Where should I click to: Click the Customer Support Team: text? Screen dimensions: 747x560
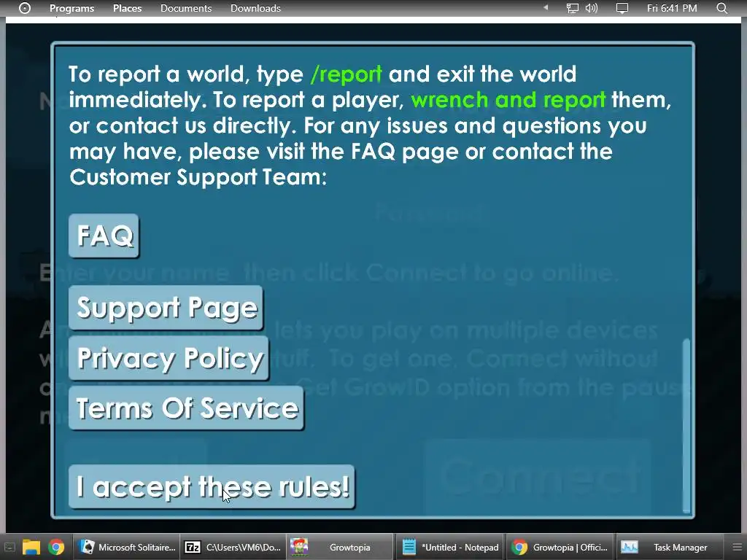(x=198, y=177)
